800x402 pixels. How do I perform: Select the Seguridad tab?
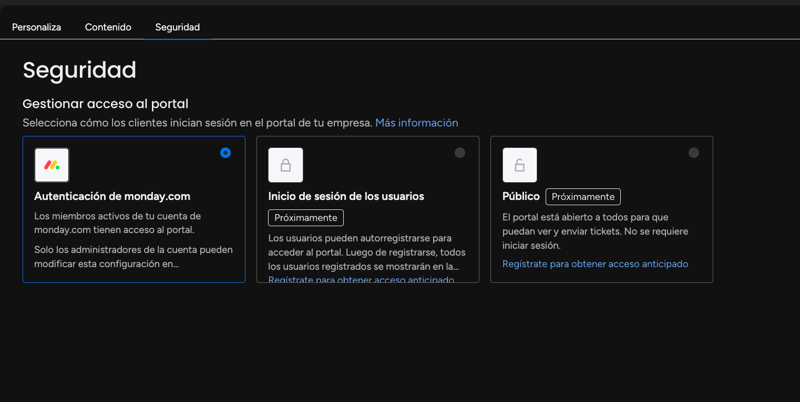point(178,27)
